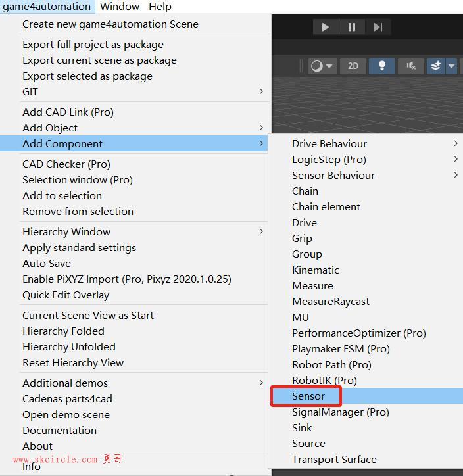Add the Transport Surface component

pos(366,460)
